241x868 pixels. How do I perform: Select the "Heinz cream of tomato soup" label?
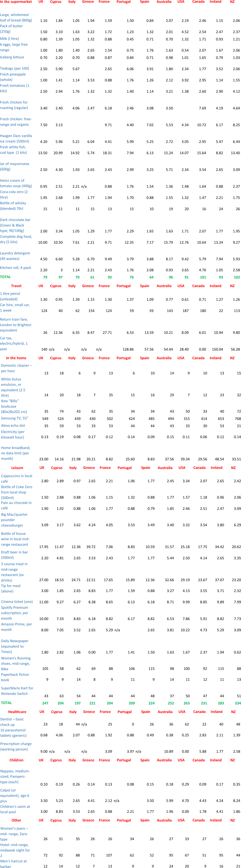16,183
